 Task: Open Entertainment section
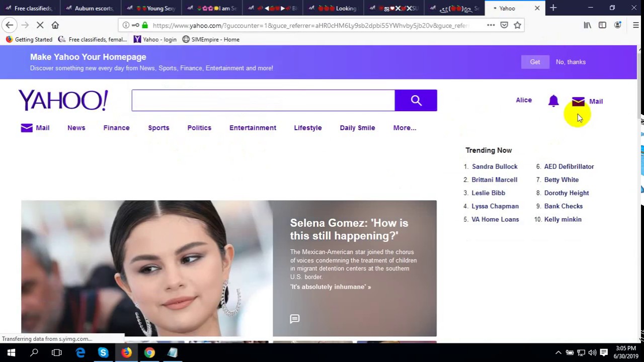pyautogui.click(x=253, y=128)
